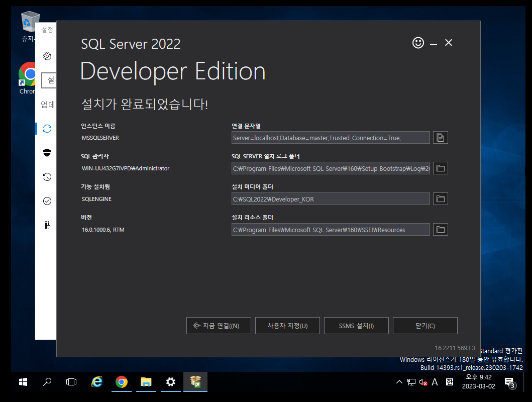
Task: Click the SQLENGINE feature text
Action: pyautogui.click(x=96, y=199)
